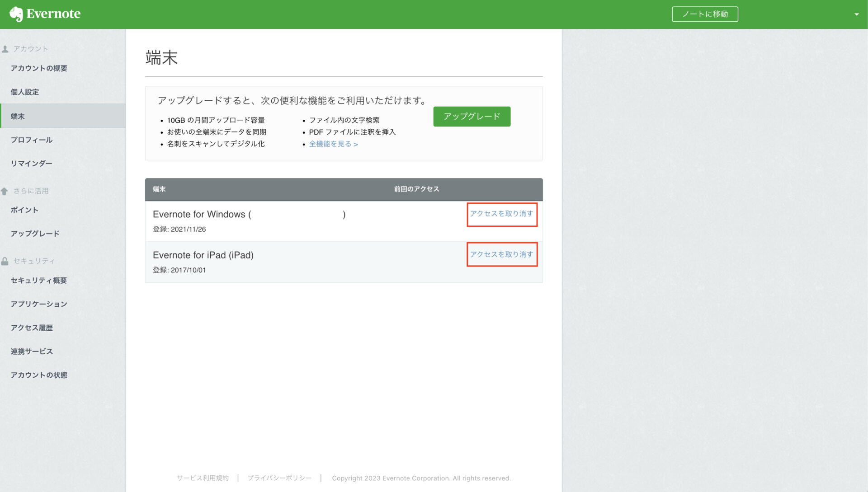
Task: Open リマインダー settings
Action: click(x=32, y=163)
